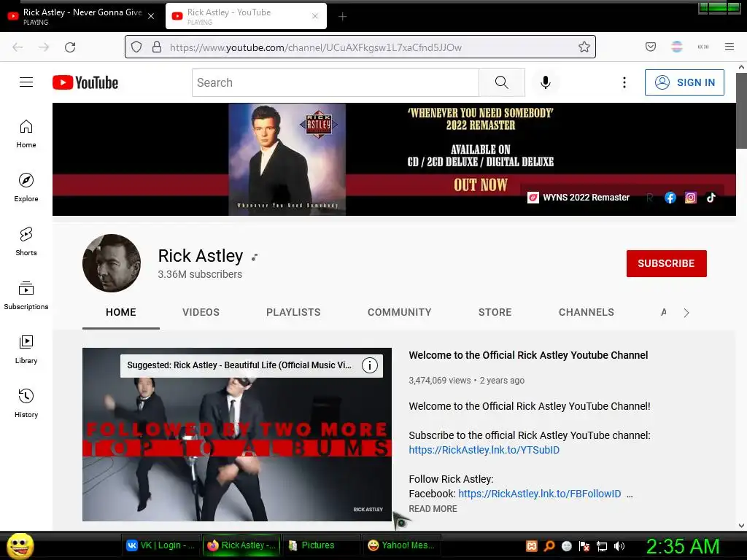
Task: Open the WYNS 2022 Remaster link
Action: pos(578,198)
